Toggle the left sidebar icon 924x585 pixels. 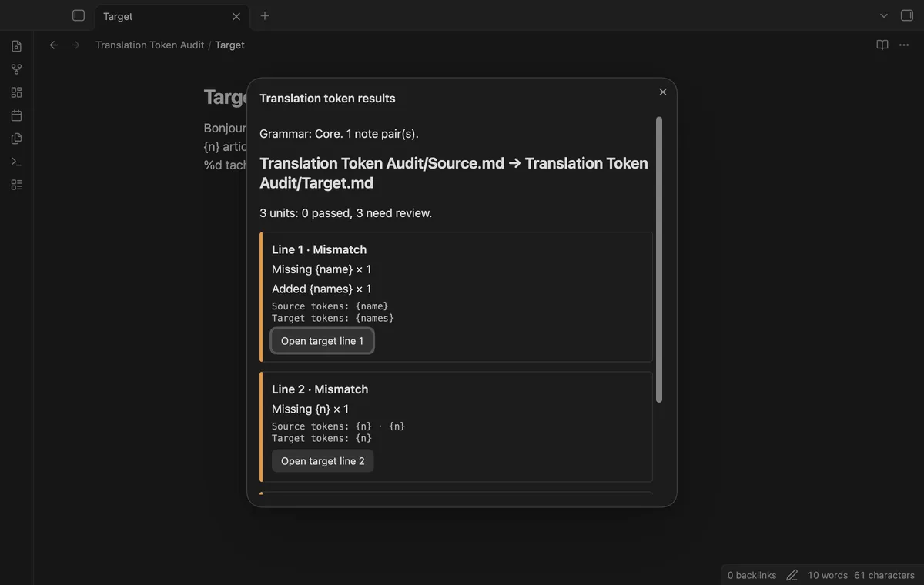point(79,15)
